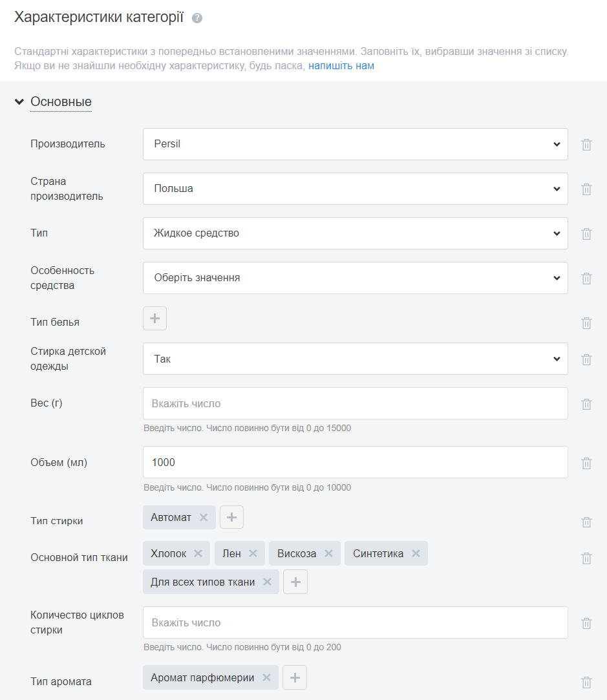Add a value with plus in Тип белья
607x700 pixels.
154,319
